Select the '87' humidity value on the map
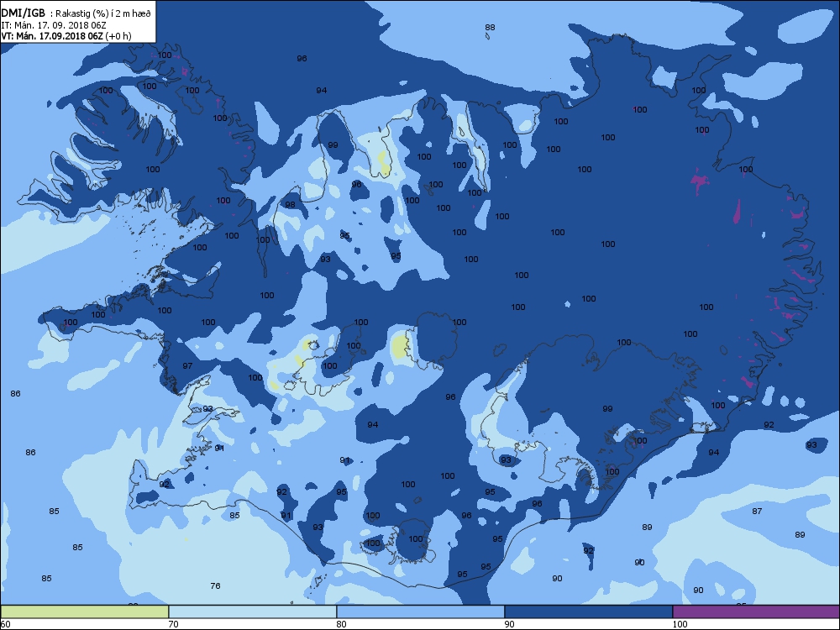This screenshot has height=630, width=840. point(757,511)
